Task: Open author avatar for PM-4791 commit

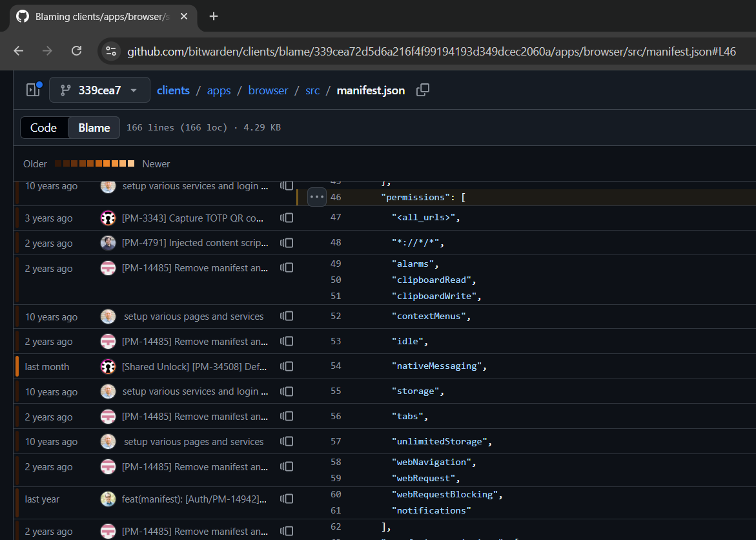Action: 108,243
